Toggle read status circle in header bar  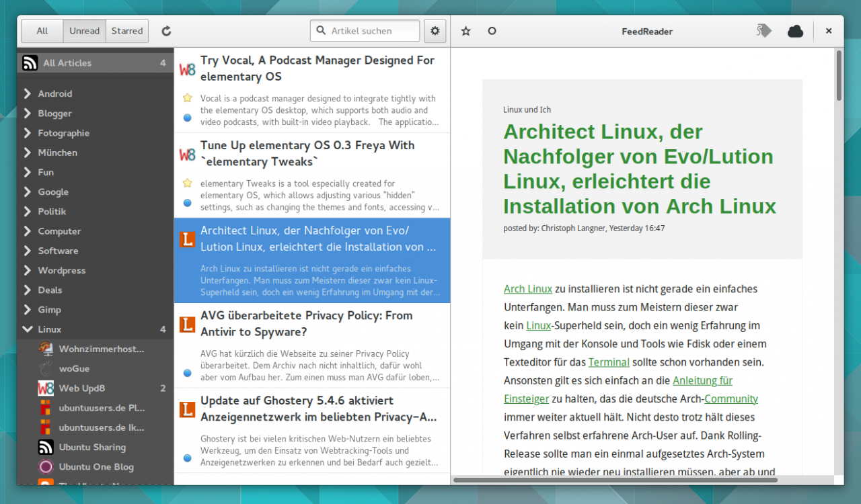(x=492, y=31)
